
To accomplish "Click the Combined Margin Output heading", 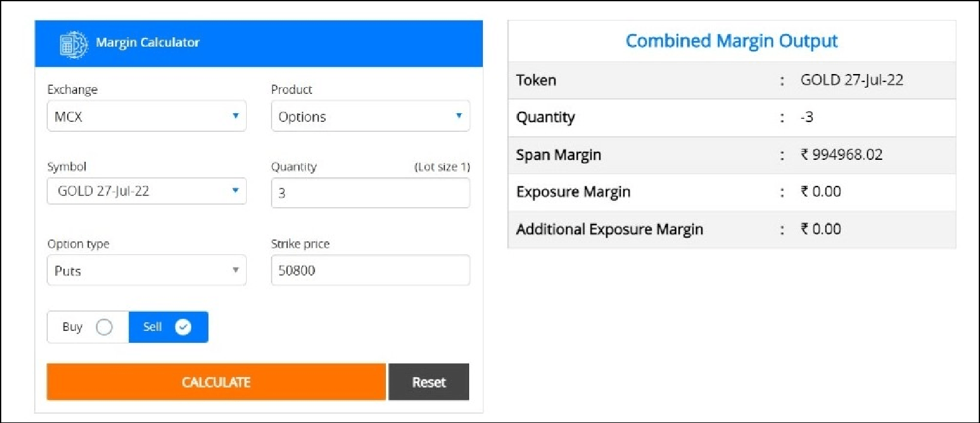I will point(731,41).
